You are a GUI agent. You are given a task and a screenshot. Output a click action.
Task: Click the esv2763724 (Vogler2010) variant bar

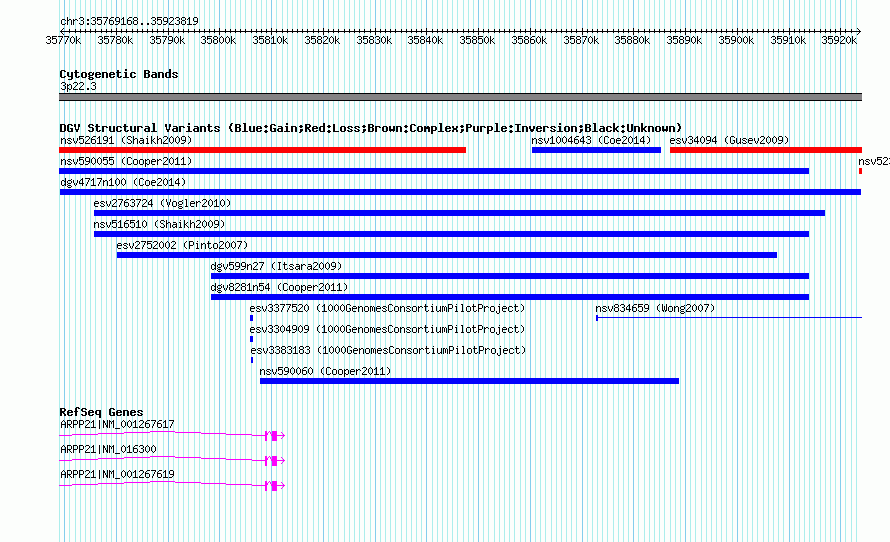[459, 213]
